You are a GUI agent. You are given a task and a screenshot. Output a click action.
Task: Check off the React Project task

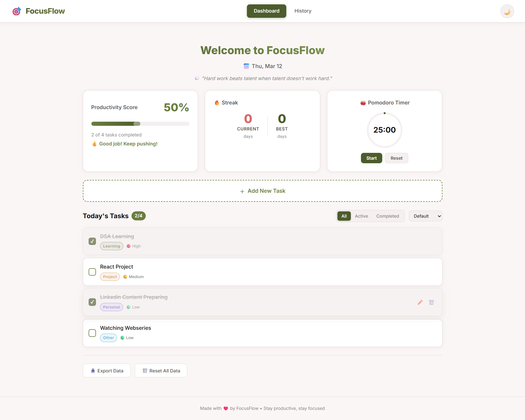[x=92, y=272]
